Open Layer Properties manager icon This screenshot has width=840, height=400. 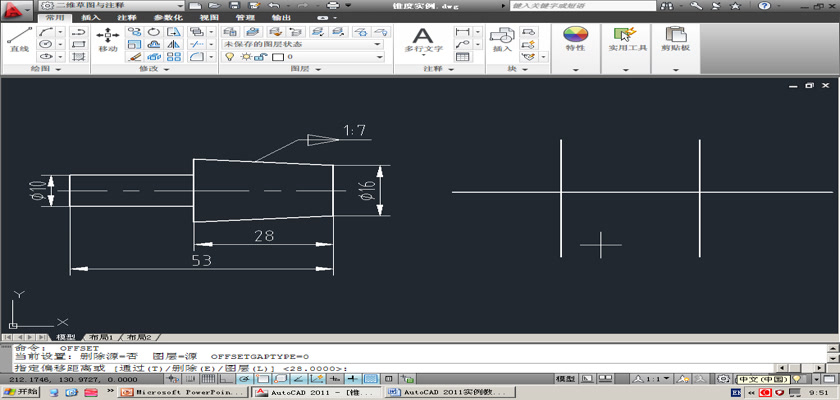pos(230,32)
